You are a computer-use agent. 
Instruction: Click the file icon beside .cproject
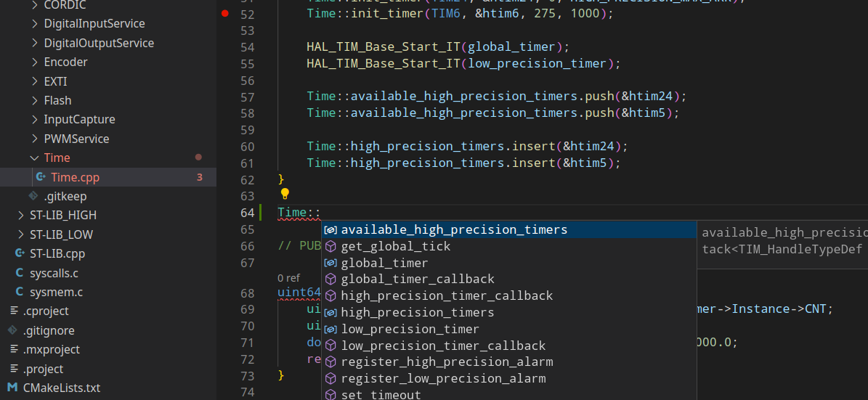13,311
